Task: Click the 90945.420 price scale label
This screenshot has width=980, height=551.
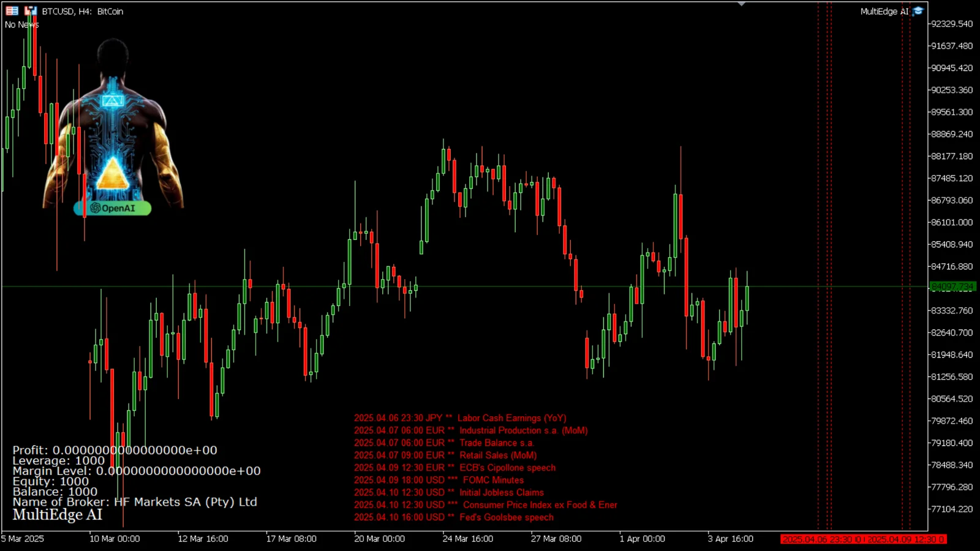Action: point(952,68)
